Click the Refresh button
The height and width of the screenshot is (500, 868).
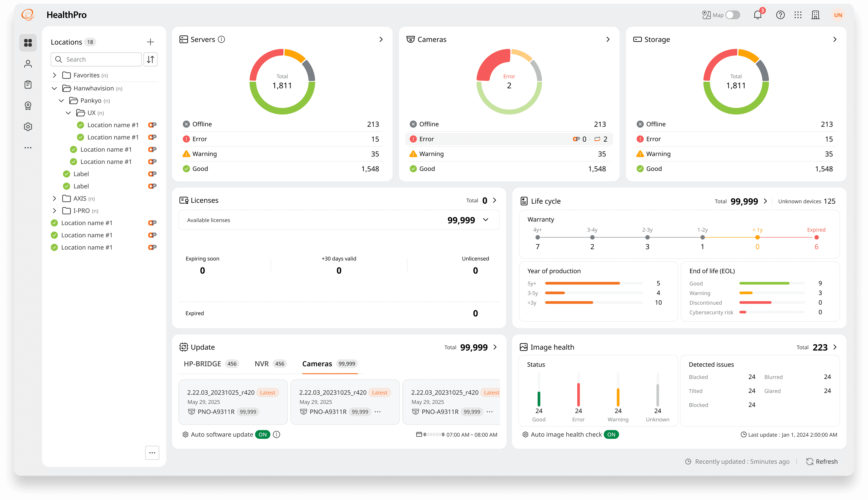tap(822, 462)
